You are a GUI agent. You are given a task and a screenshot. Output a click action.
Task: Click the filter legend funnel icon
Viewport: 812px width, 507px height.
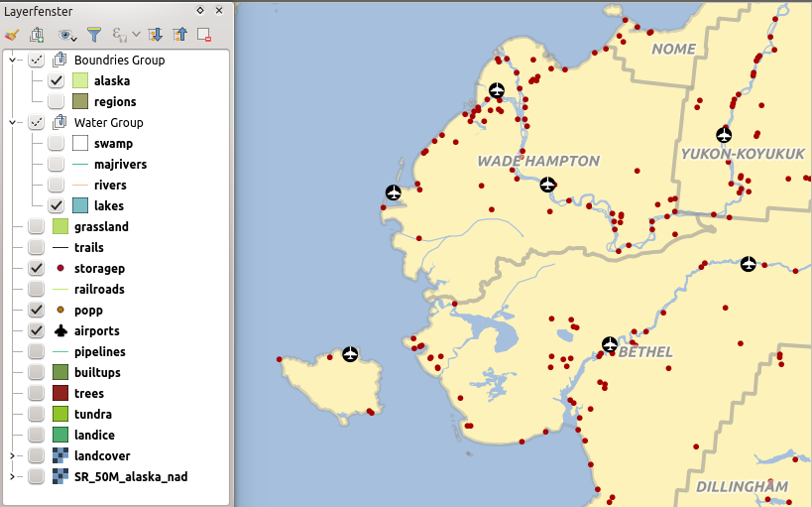94,35
